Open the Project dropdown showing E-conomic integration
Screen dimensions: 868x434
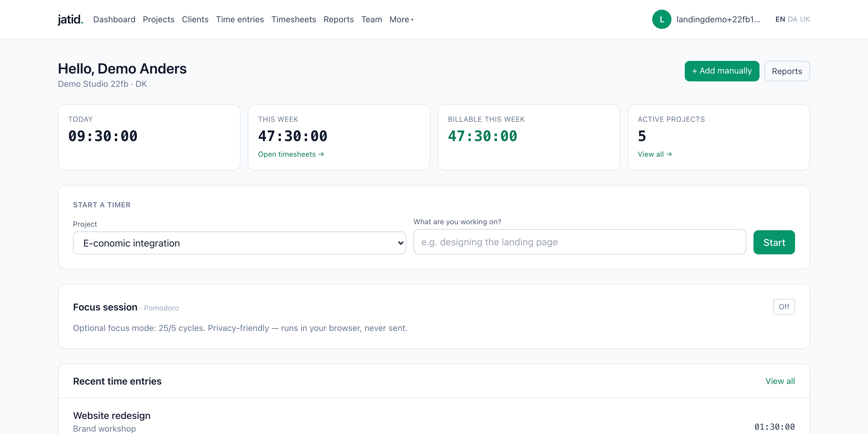[239, 243]
